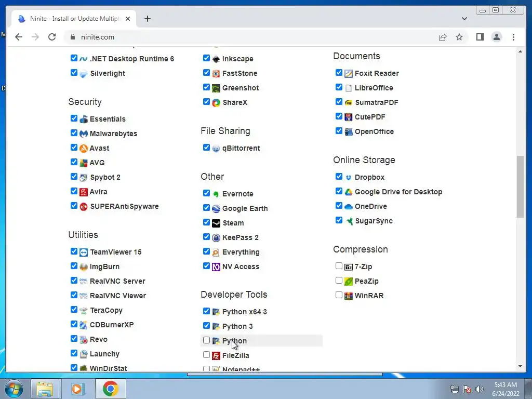Image resolution: width=532 pixels, height=399 pixels.
Task: Click the KeePass 2 lock icon
Action: 216,238
